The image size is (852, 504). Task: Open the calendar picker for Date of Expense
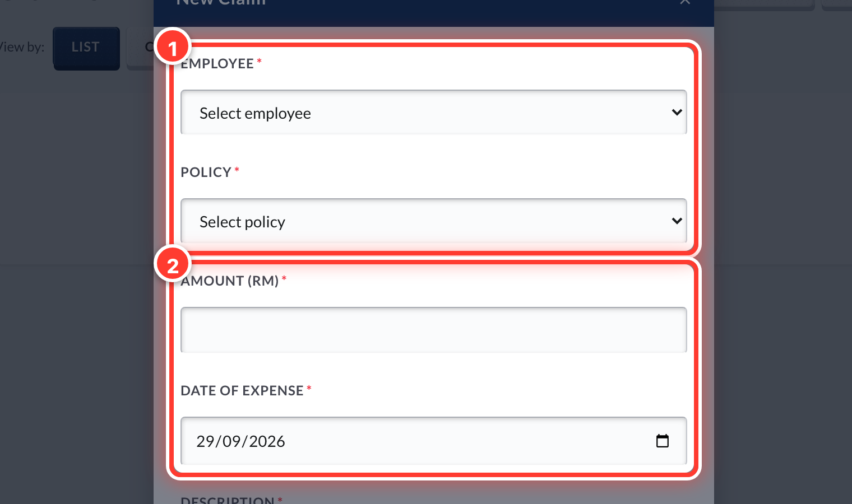point(663,441)
